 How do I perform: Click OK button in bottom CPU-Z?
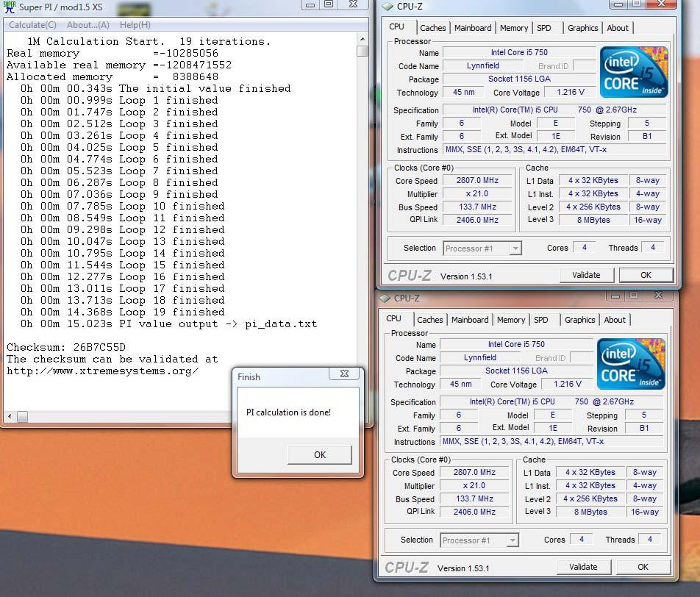[643, 567]
